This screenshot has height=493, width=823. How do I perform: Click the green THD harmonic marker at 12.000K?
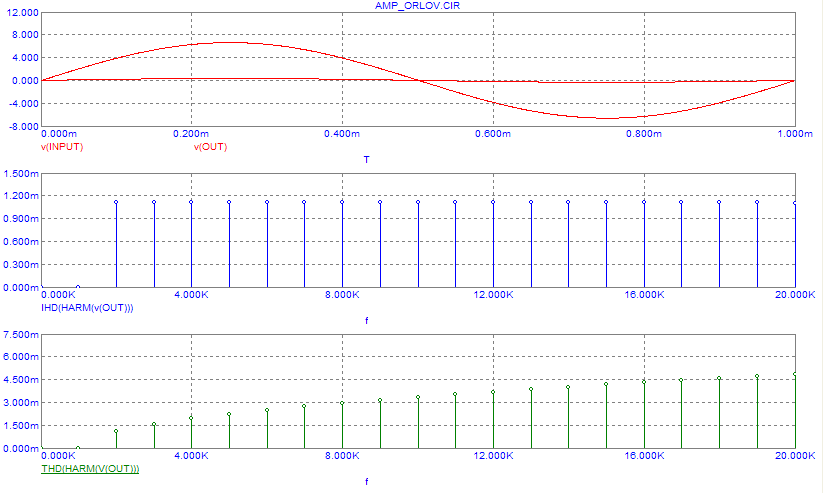(493, 392)
